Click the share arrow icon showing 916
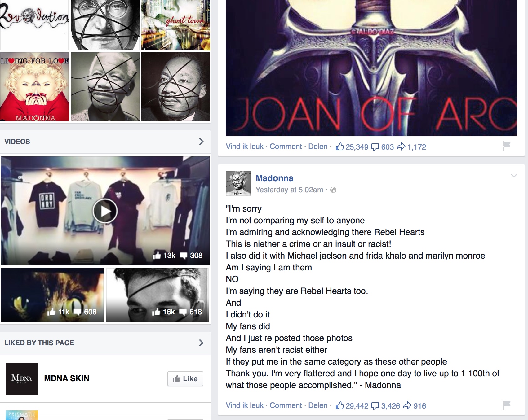 point(407,405)
